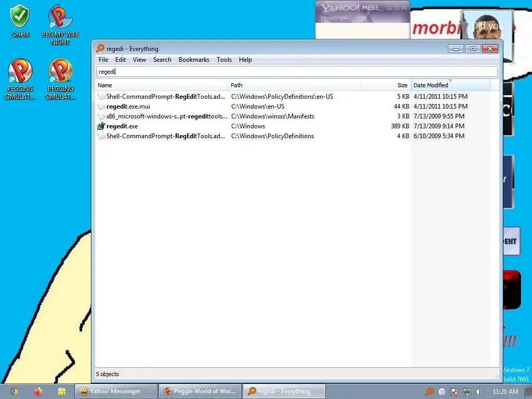Open the Edit menu

pyautogui.click(x=121, y=60)
